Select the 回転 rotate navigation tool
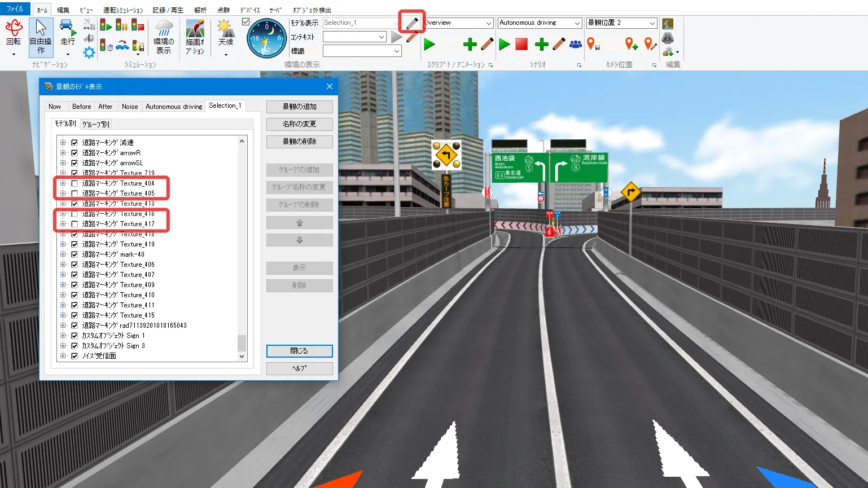This screenshot has height=488, width=868. coord(14,33)
